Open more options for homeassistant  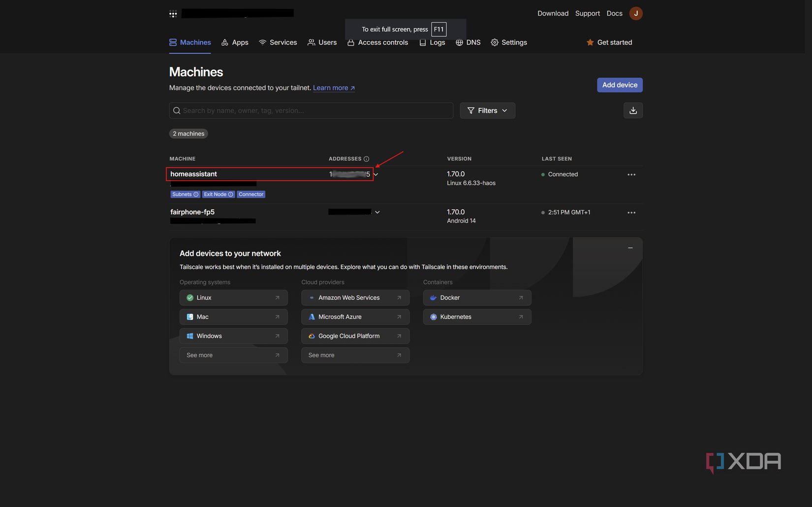click(x=631, y=175)
